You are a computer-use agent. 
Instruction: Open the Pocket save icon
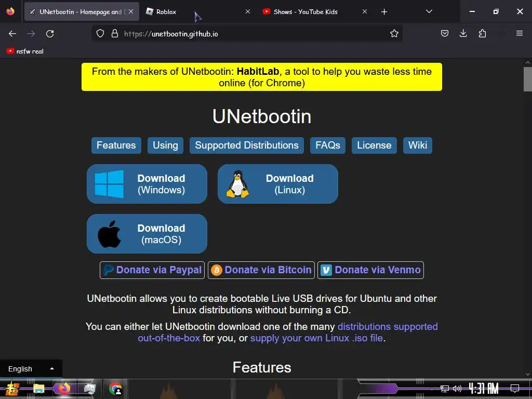[x=445, y=33]
